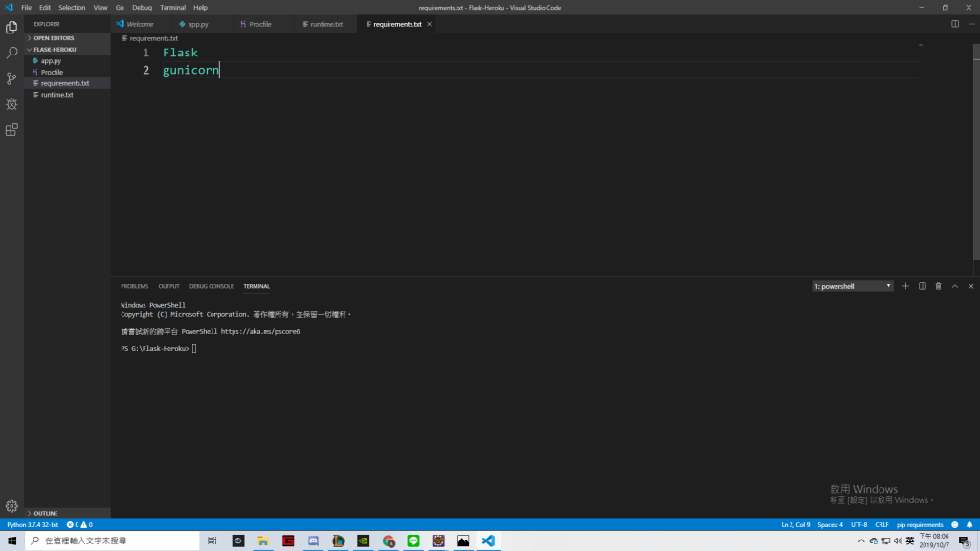Open errors and warnings count in status bar
Screen dimensions: 980x551
click(x=79, y=525)
